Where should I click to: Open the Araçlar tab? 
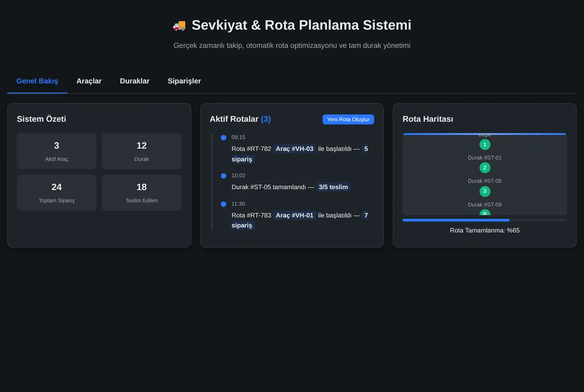point(89,81)
